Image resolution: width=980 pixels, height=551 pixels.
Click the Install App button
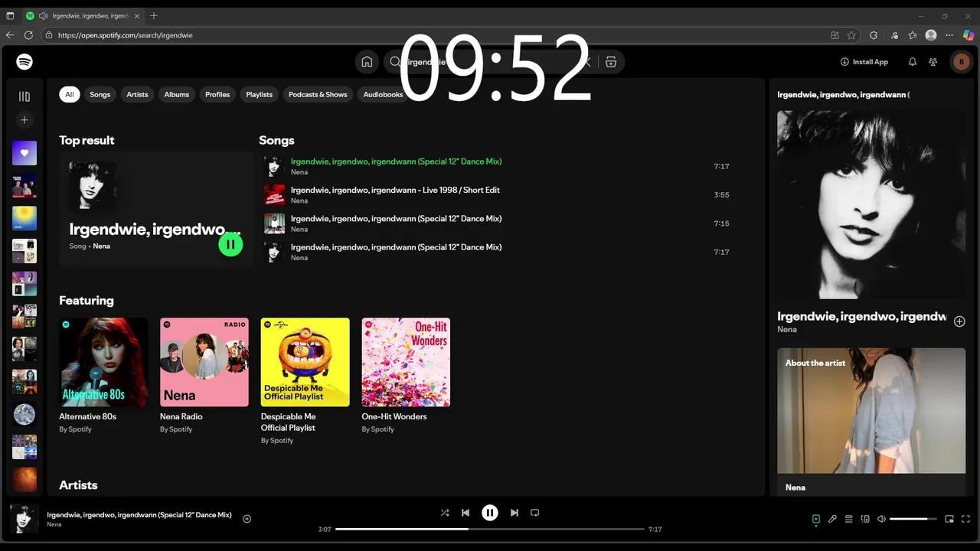pyautogui.click(x=864, y=62)
